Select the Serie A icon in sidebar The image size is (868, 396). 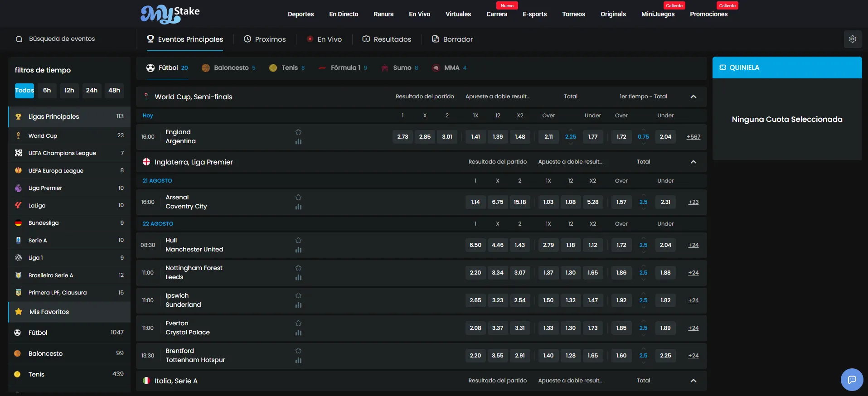[18, 240]
